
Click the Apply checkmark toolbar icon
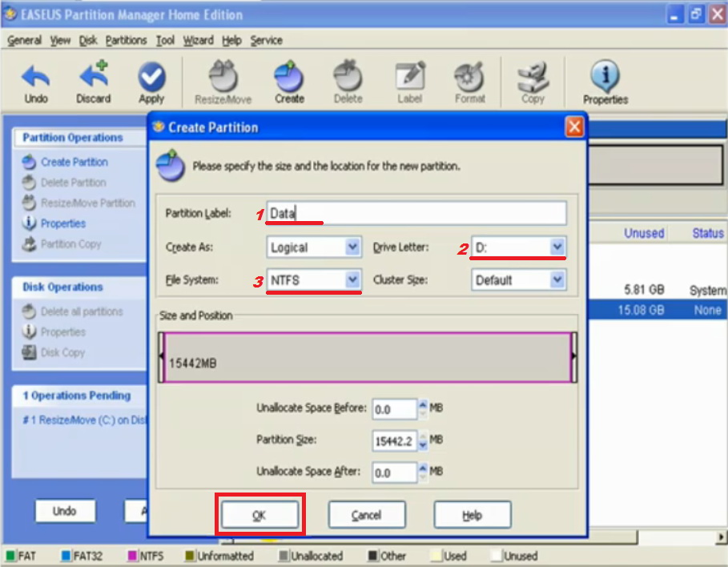click(x=151, y=76)
